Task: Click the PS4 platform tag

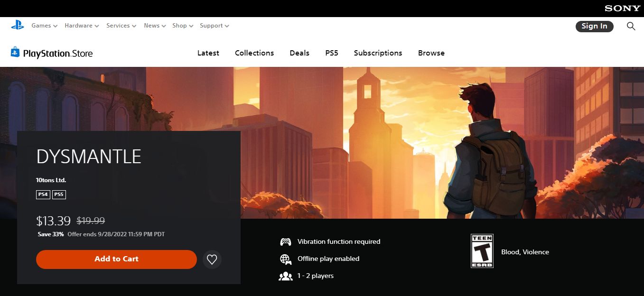Action: pyautogui.click(x=43, y=194)
